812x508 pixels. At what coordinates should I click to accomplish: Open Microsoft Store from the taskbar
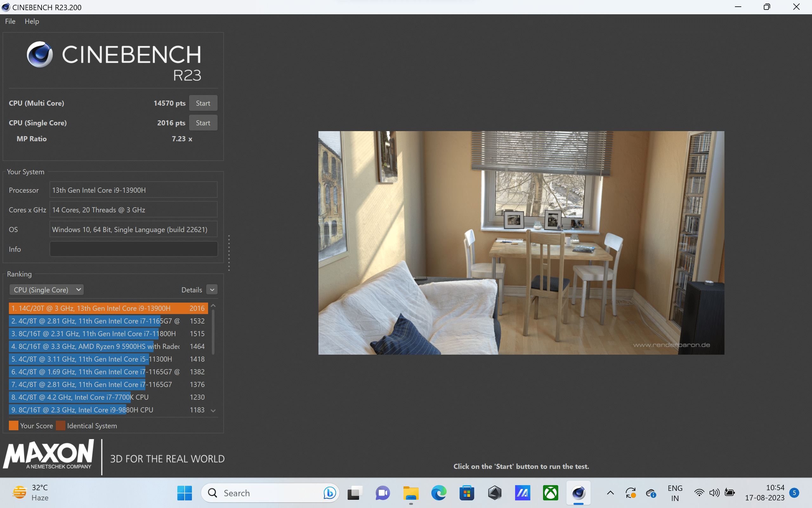467,493
